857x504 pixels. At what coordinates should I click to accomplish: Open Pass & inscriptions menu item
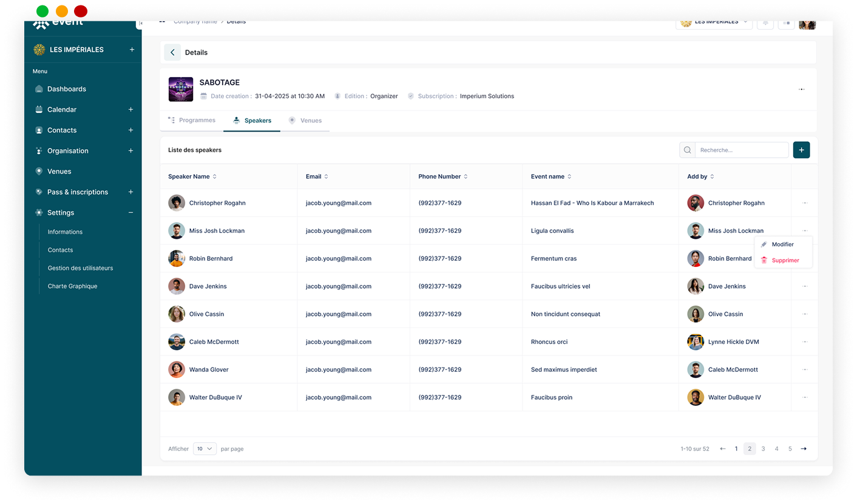coord(78,192)
